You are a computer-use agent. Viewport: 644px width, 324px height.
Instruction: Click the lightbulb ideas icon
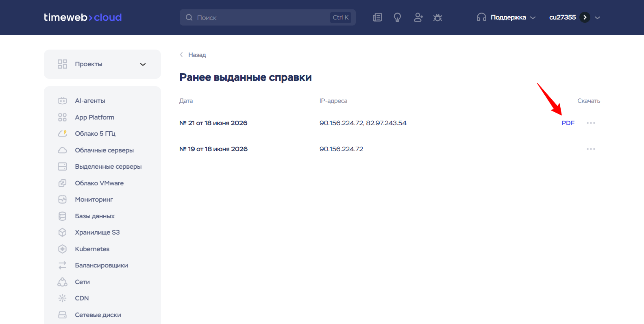(397, 17)
